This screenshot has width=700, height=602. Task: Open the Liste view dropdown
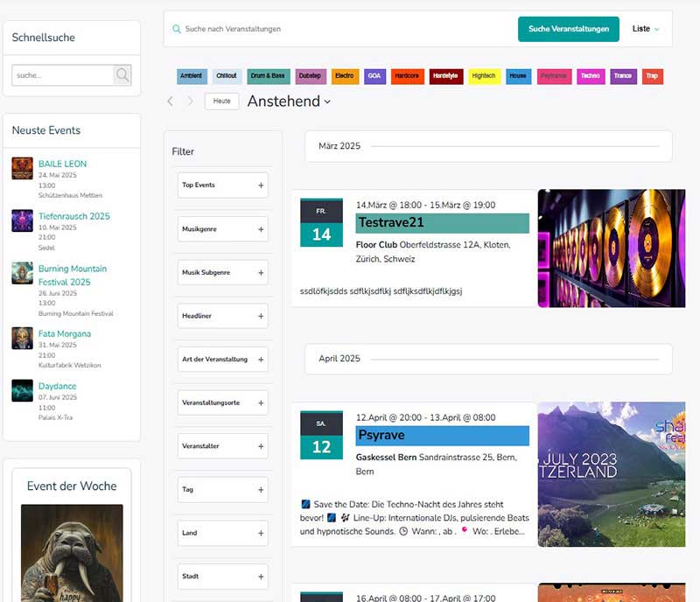646,29
